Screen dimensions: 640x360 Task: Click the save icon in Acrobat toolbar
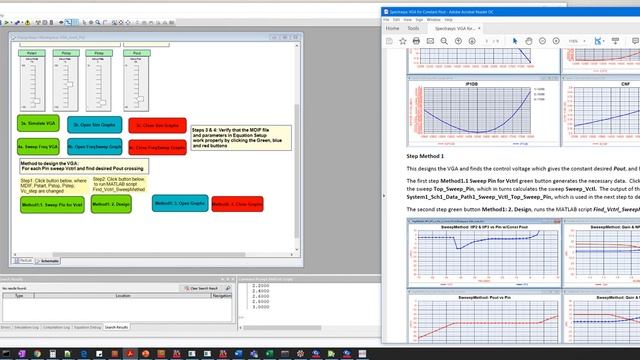coord(389,41)
